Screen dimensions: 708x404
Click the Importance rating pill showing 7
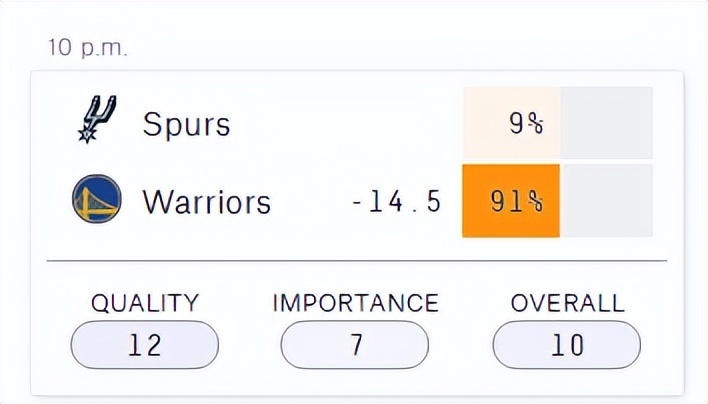(x=355, y=345)
